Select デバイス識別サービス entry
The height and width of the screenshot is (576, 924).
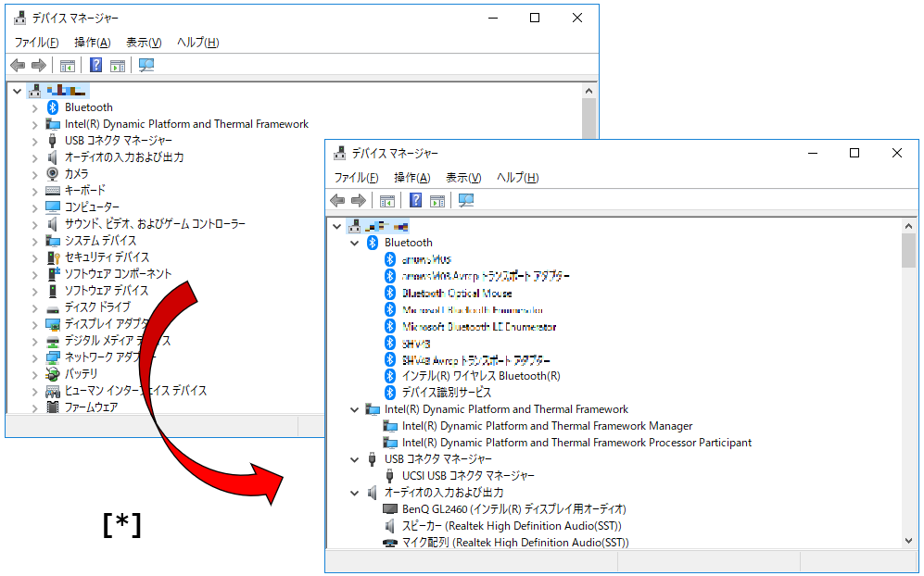446,393
